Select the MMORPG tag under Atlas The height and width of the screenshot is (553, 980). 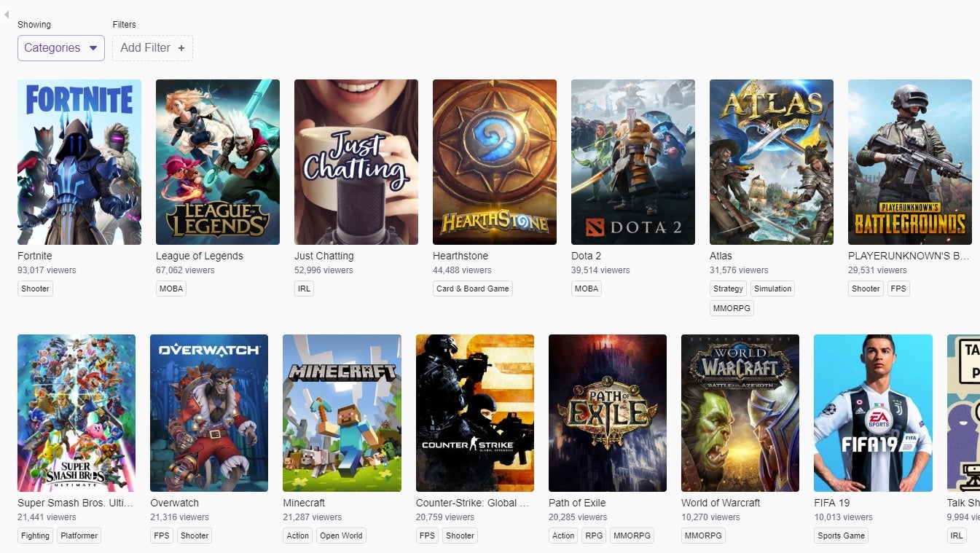pyautogui.click(x=732, y=308)
